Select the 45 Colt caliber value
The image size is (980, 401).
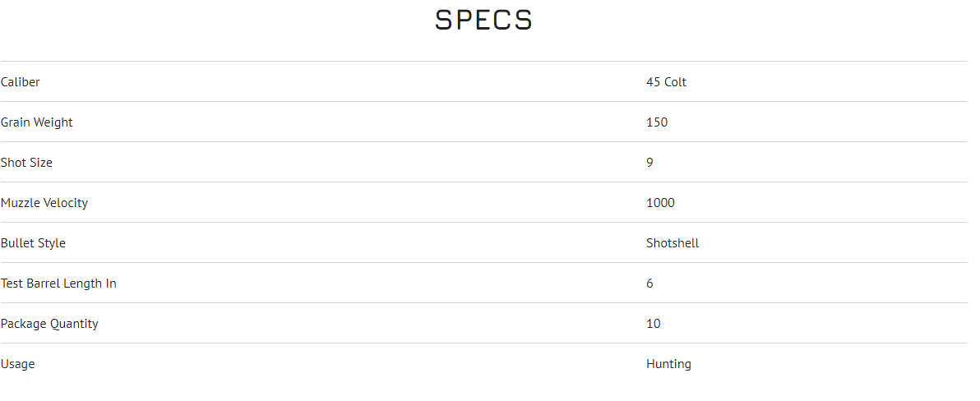coord(666,82)
